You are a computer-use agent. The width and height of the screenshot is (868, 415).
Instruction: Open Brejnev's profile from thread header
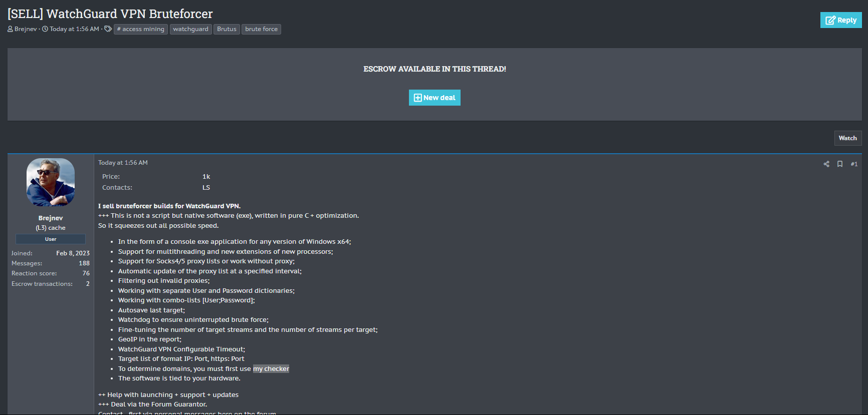[26, 29]
